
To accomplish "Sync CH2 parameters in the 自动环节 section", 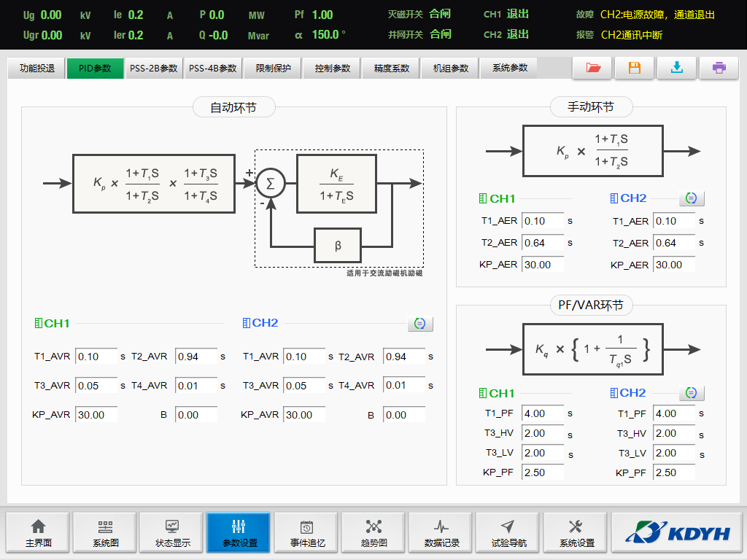I will click(420, 324).
